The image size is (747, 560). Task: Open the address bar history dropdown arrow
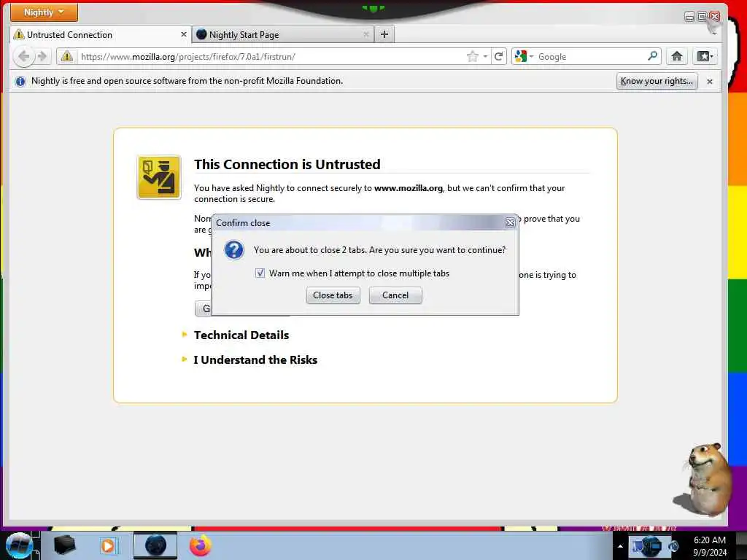pyautogui.click(x=485, y=57)
